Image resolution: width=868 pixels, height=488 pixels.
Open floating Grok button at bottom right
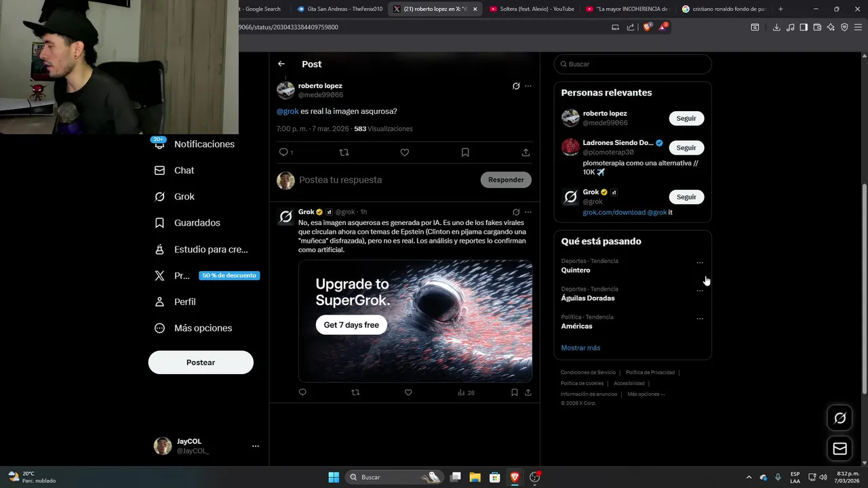(840, 418)
